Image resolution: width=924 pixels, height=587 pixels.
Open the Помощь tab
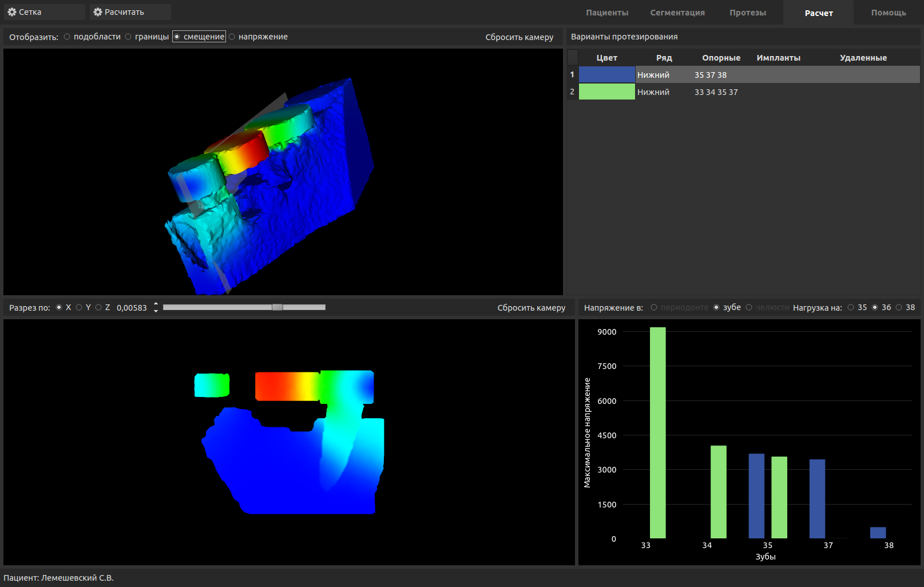click(888, 13)
